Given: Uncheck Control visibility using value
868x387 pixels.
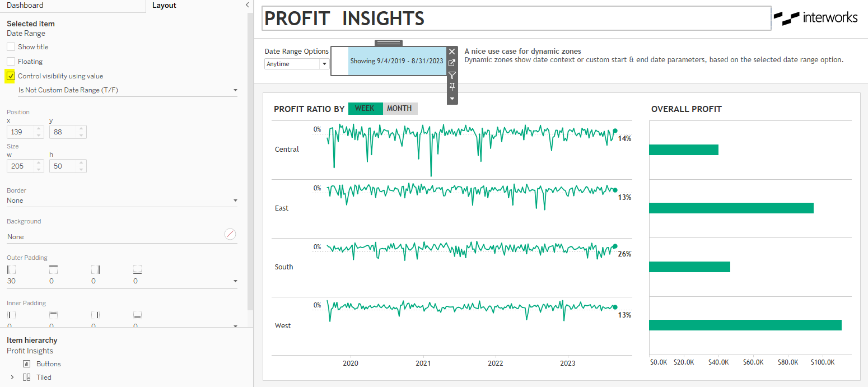Looking at the screenshot, I should [11, 76].
